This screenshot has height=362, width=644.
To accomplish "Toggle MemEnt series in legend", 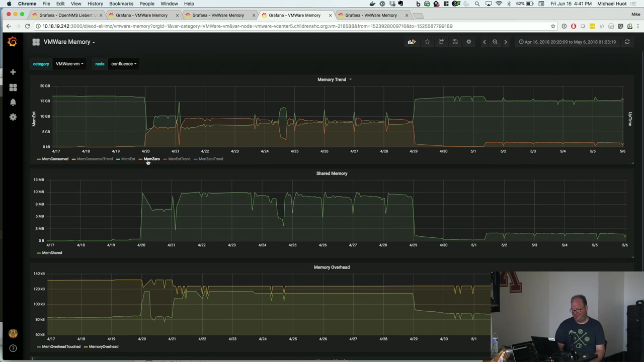I will pyautogui.click(x=128, y=159).
